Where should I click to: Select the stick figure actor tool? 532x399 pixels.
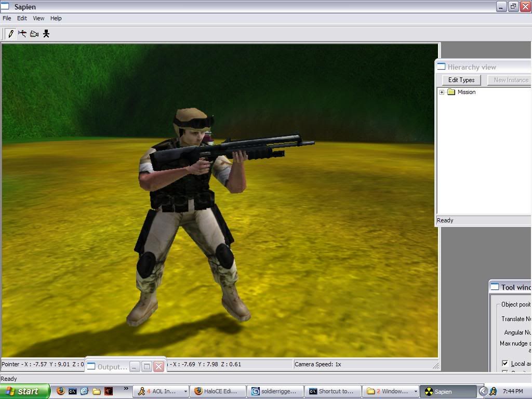click(x=46, y=34)
